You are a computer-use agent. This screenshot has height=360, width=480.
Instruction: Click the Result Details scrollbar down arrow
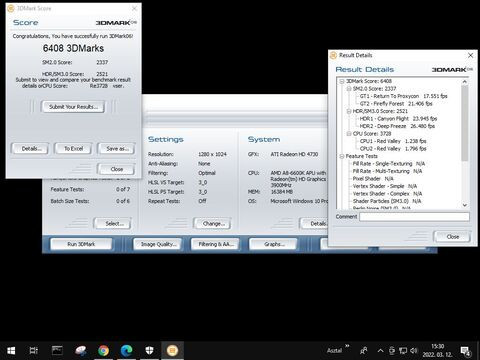(465, 205)
